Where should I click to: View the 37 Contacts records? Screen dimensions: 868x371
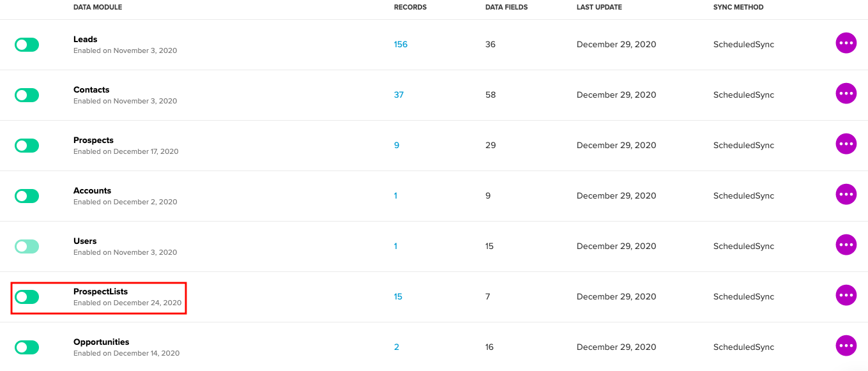pos(399,95)
